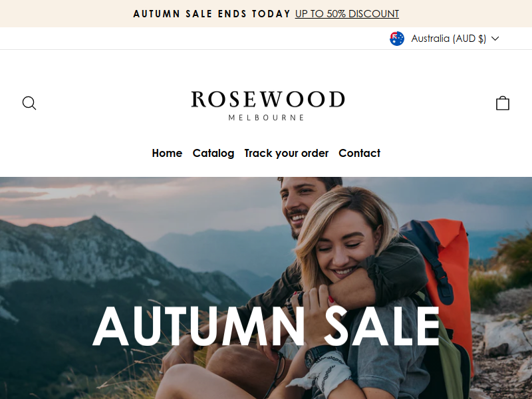Follow the UP TO 50% DISCOUNT link
Viewport: 532px width, 399px height.
(346, 14)
